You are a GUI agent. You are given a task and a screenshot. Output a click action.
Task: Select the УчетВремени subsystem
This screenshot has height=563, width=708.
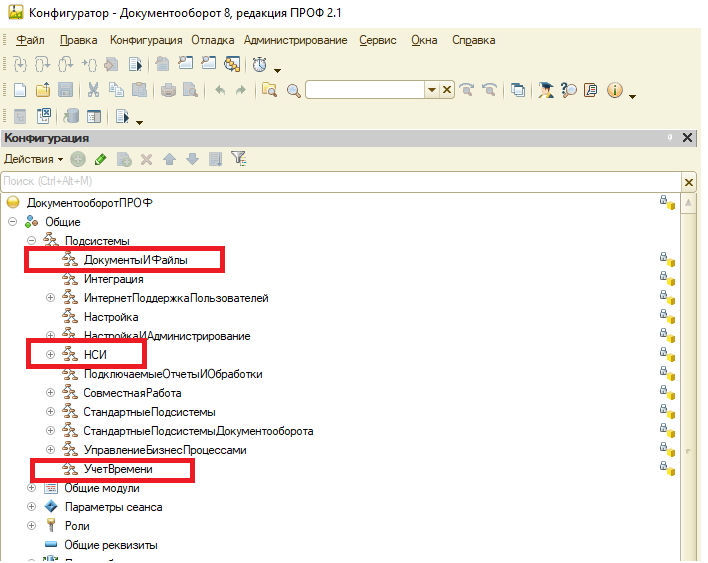[118, 469]
